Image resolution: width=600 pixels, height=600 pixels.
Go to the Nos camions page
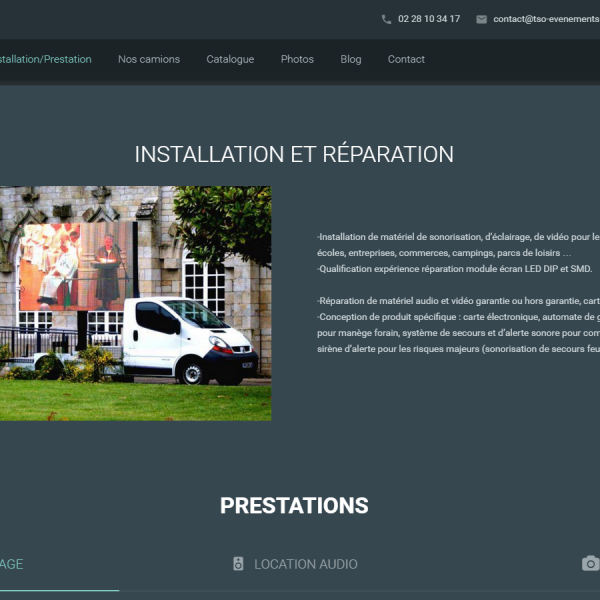pos(149,59)
